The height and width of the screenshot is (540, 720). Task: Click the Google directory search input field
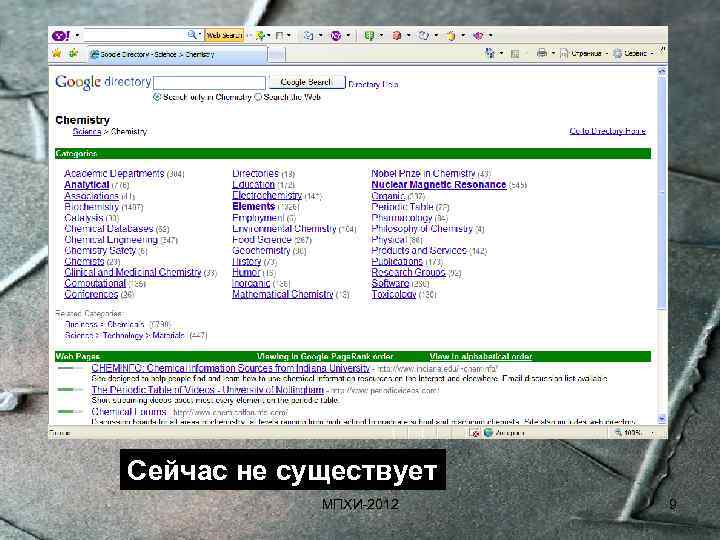click(209, 83)
